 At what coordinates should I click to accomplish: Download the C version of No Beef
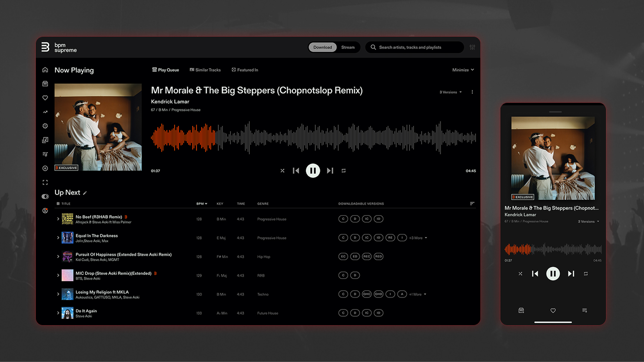[x=343, y=219]
